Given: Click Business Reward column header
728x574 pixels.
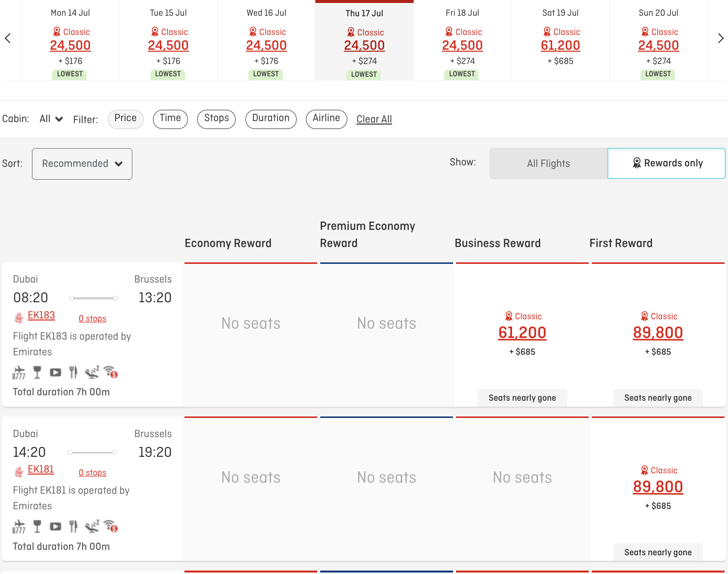Looking at the screenshot, I should [498, 243].
